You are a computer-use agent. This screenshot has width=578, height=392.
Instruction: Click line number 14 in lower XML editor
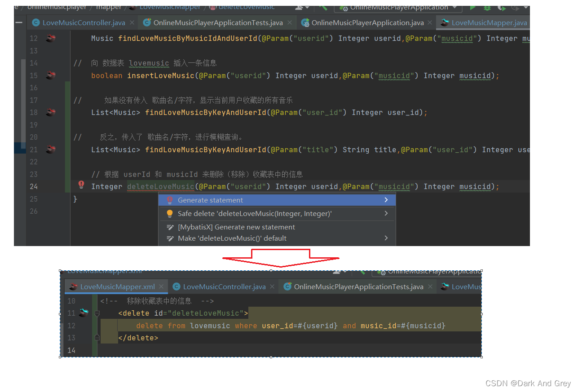tap(71, 350)
